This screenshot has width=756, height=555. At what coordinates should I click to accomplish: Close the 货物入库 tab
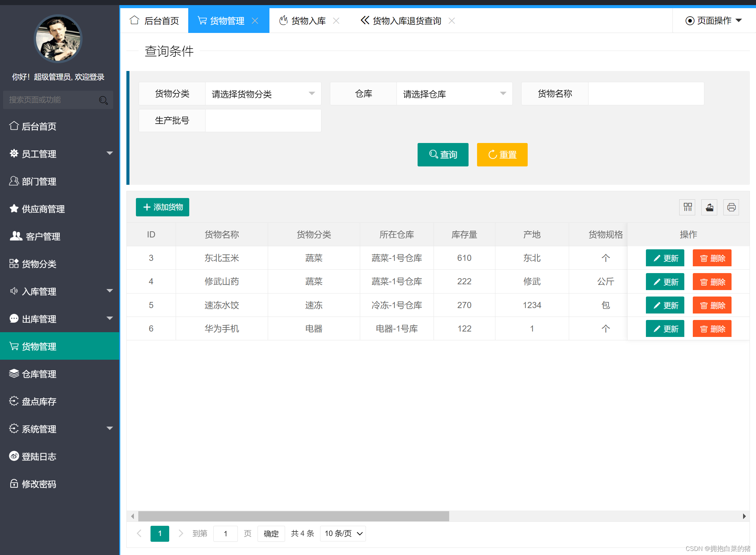click(336, 21)
